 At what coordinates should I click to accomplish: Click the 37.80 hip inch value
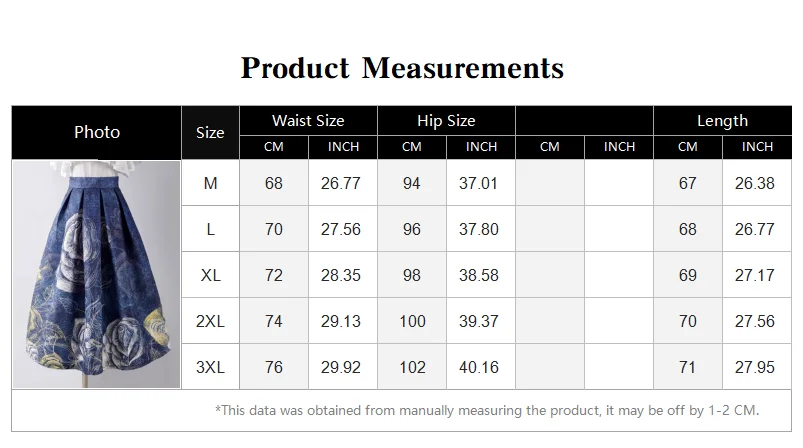click(x=479, y=229)
